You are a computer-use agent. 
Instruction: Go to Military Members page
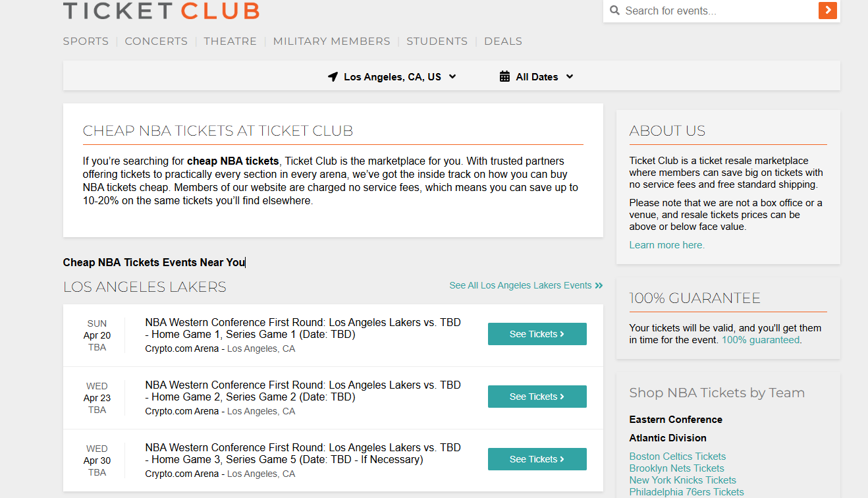point(332,41)
